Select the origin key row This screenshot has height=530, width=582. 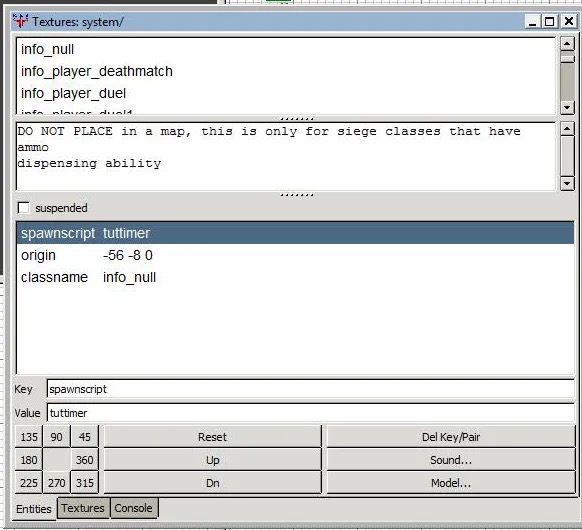tap(295, 255)
